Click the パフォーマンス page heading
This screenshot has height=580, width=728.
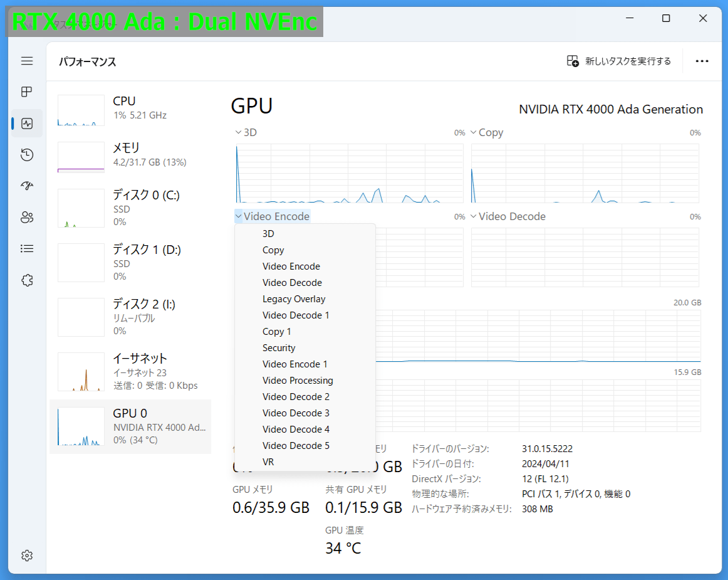87,61
